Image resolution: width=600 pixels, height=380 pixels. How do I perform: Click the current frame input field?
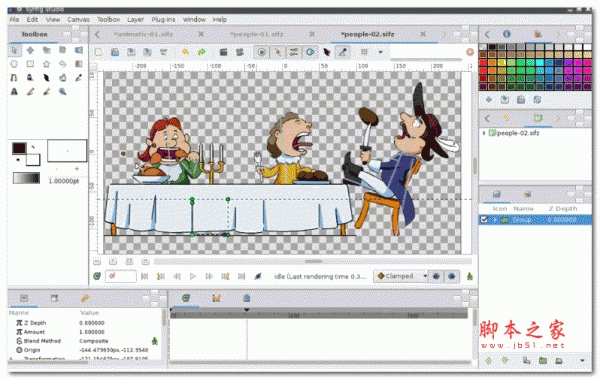point(121,276)
